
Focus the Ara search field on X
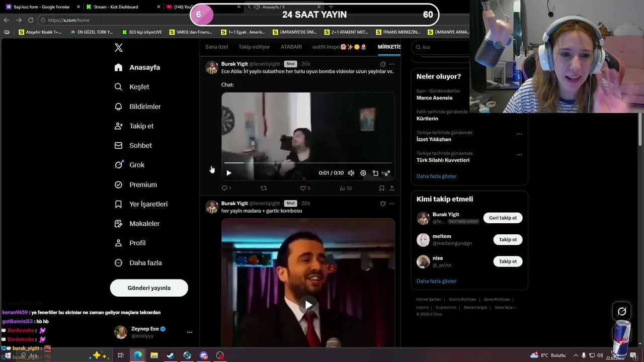coord(441,47)
